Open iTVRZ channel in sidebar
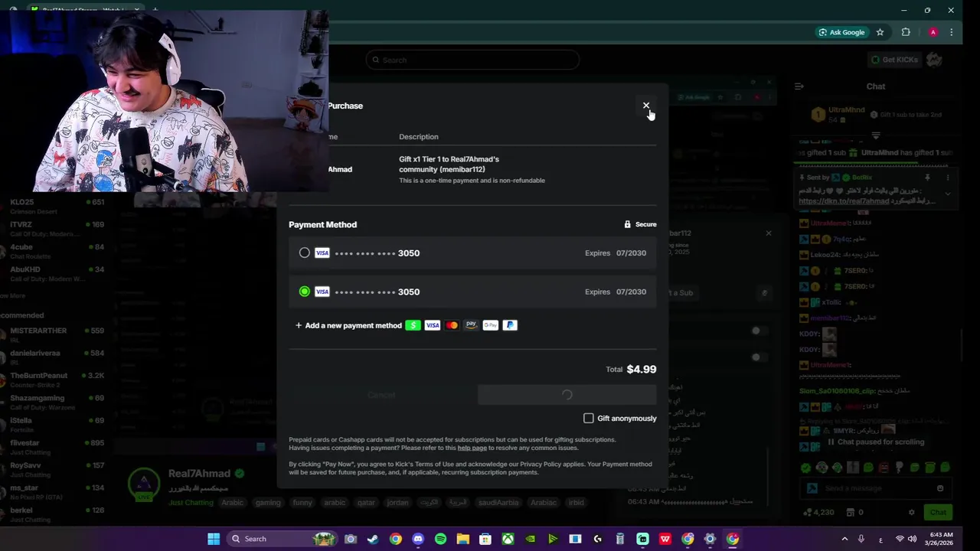The image size is (980, 551). coord(54,229)
